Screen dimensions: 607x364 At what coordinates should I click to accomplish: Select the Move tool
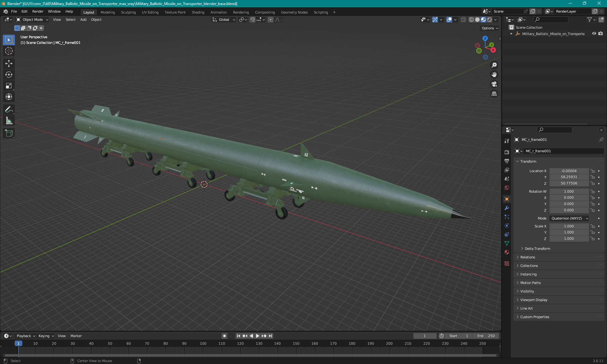(9, 64)
